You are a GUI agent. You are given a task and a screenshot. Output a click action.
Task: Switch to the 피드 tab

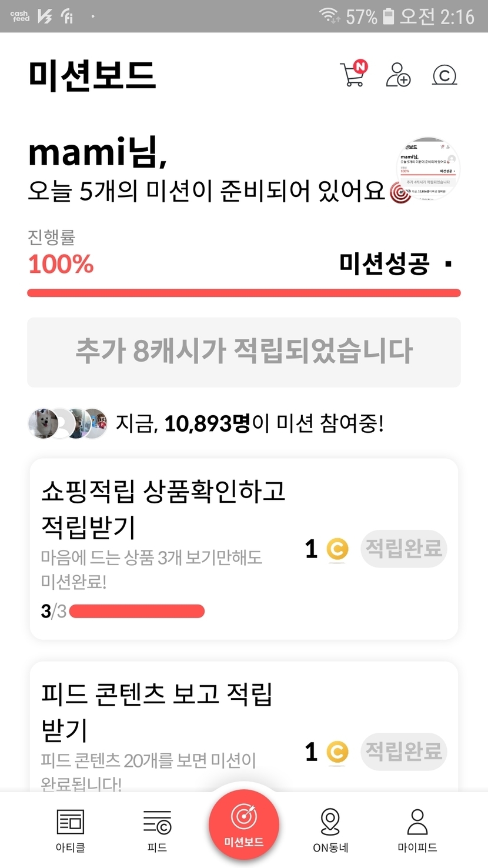157,829
